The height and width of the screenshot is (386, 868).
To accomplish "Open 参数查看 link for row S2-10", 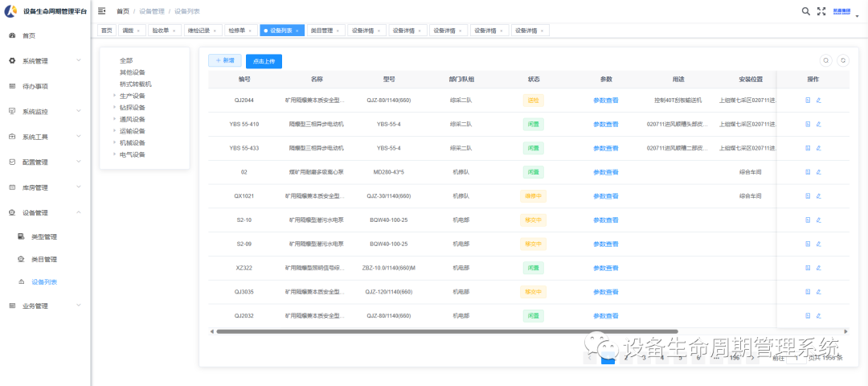I will 606,220.
